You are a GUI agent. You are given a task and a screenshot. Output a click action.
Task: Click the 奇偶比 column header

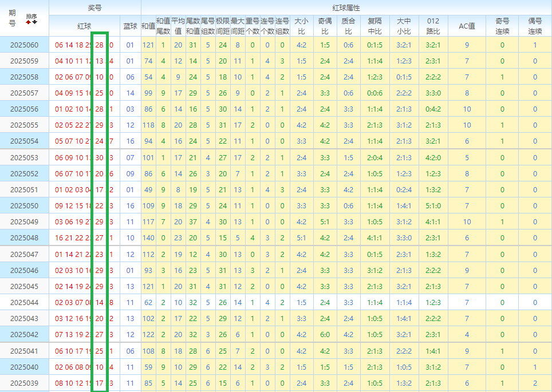pos(325,26)
